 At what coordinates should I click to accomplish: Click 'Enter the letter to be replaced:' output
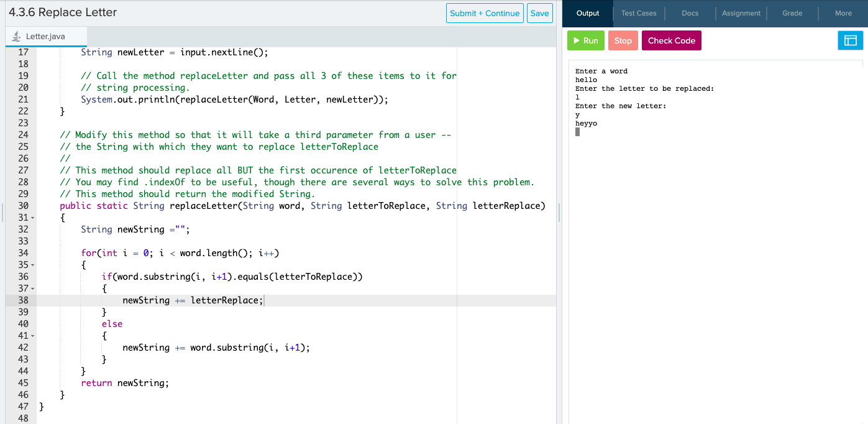645,88
